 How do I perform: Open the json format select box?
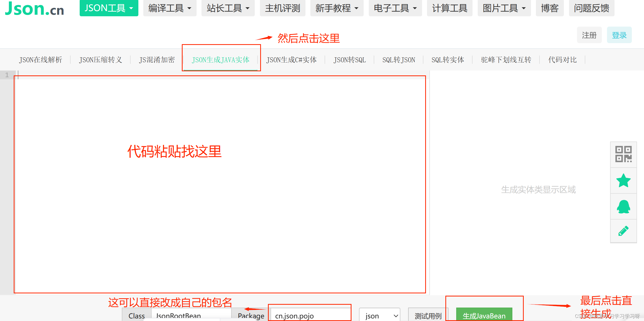(379, 316)
